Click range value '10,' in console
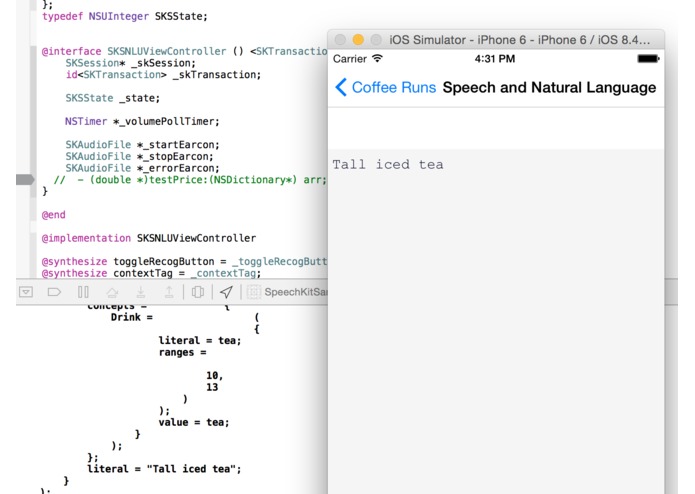Viewport: 695px width, 494px height. click(x=215, y=375)
